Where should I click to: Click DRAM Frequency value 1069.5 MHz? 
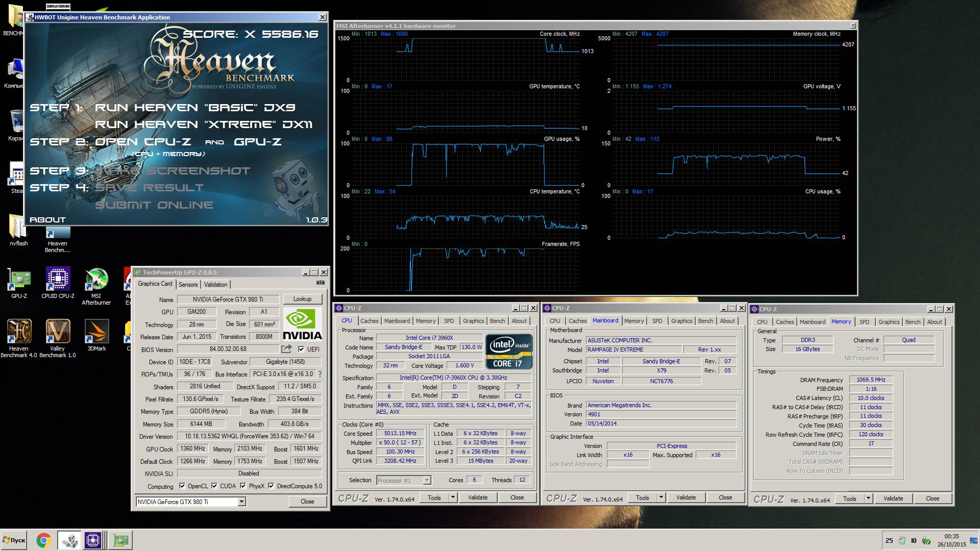pyautogui.click(x=871, y=380)
